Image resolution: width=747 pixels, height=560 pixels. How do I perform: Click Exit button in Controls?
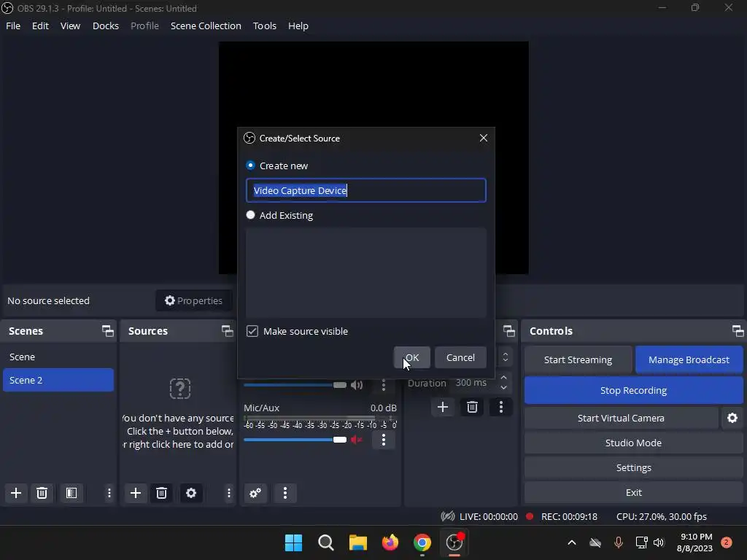pos(634,492)
